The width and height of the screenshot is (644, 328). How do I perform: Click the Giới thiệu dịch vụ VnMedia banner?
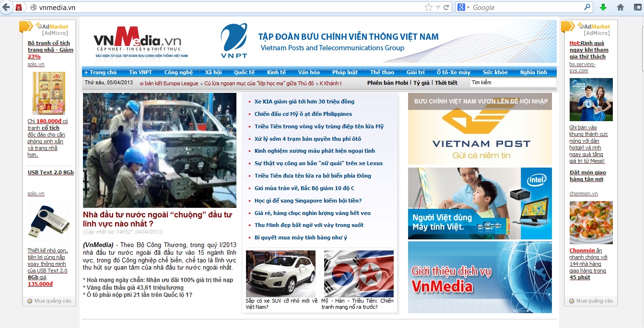point(480,277)
